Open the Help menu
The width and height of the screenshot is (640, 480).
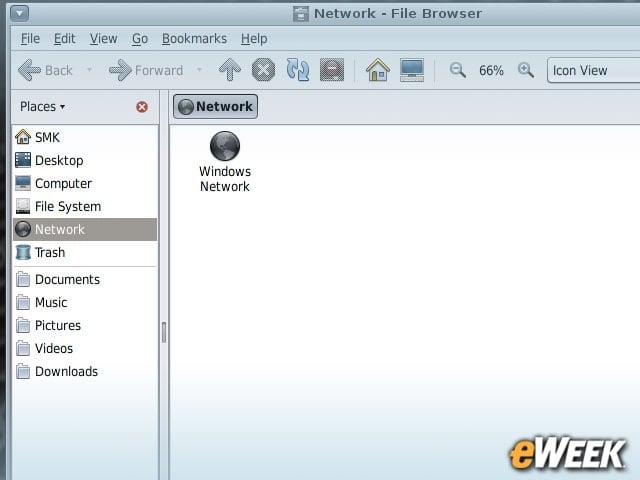[x=254, y=39]
